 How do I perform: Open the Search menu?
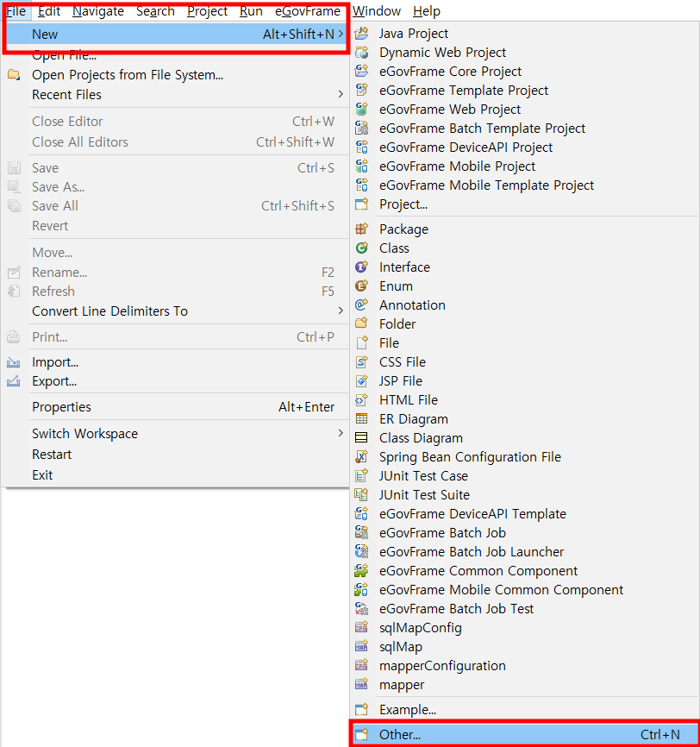point(155,11)
